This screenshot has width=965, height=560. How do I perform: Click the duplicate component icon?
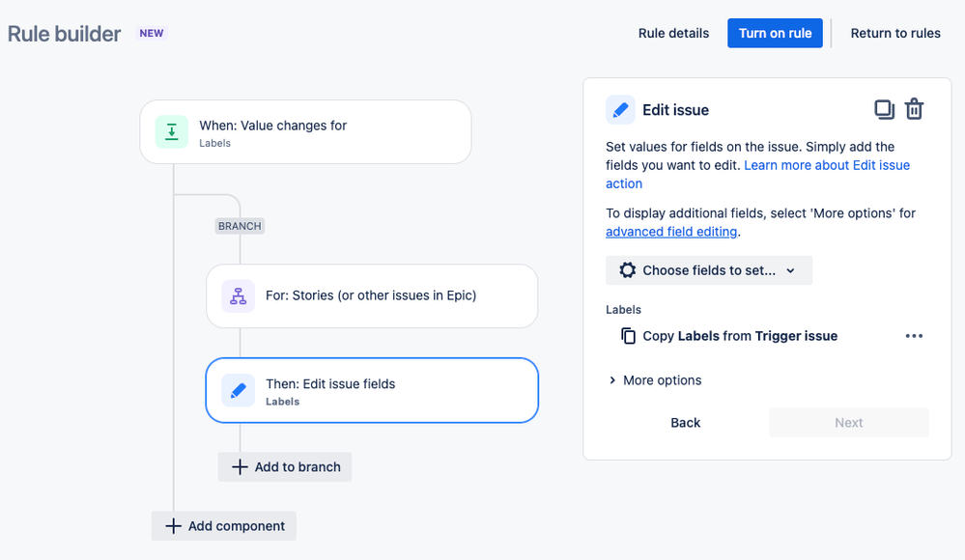[884, 109]
